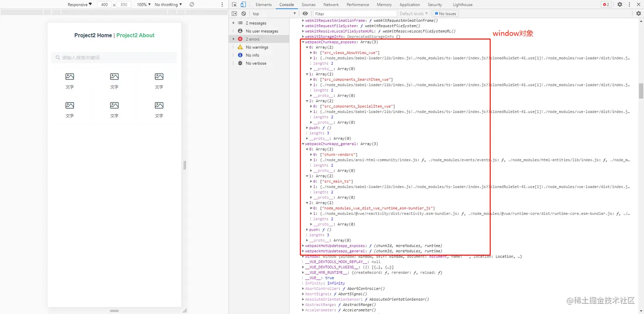Toggle the device toolbar icon
The image size is (644, 314).
point(243,5)
